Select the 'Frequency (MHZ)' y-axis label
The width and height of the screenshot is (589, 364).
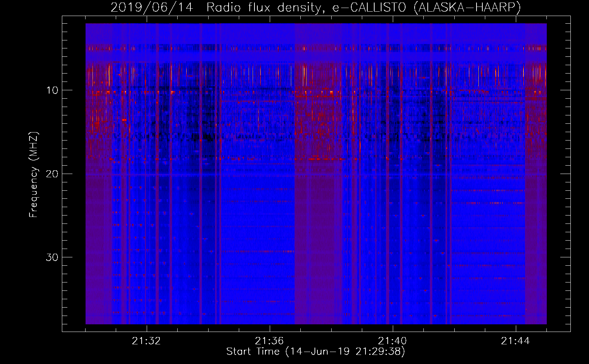pos(33,175)
